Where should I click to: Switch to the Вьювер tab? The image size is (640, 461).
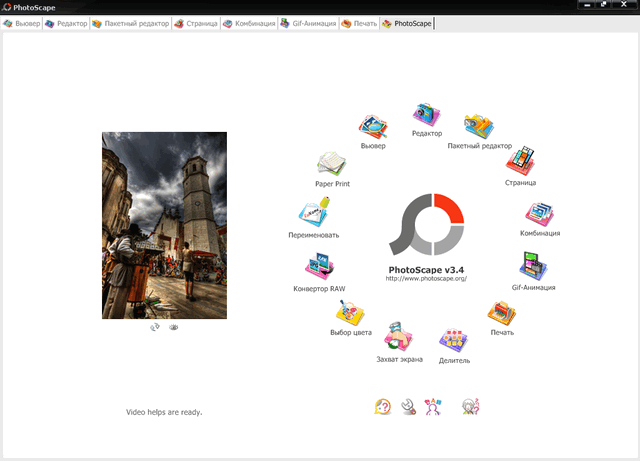click(x=22, y=24)
